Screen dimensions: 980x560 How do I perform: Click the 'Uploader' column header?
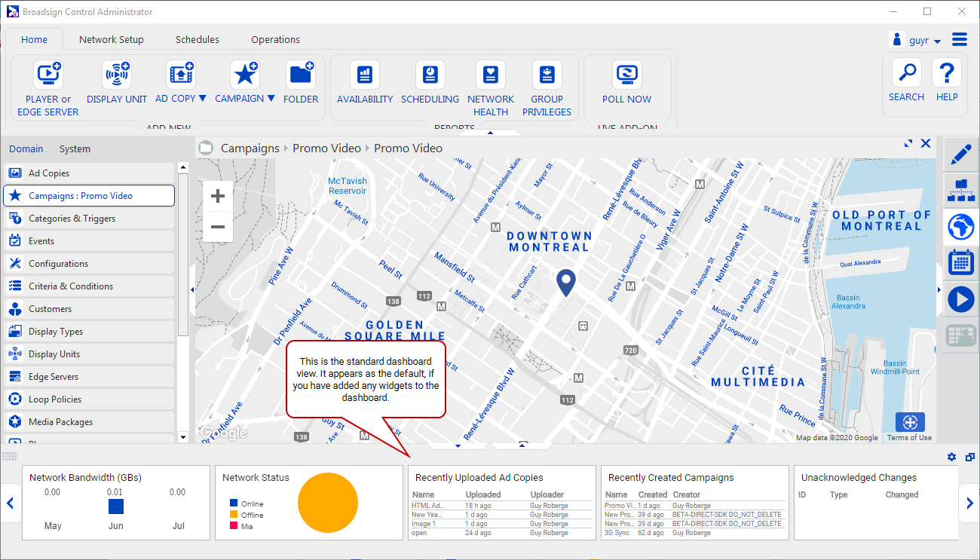(547, 495)
